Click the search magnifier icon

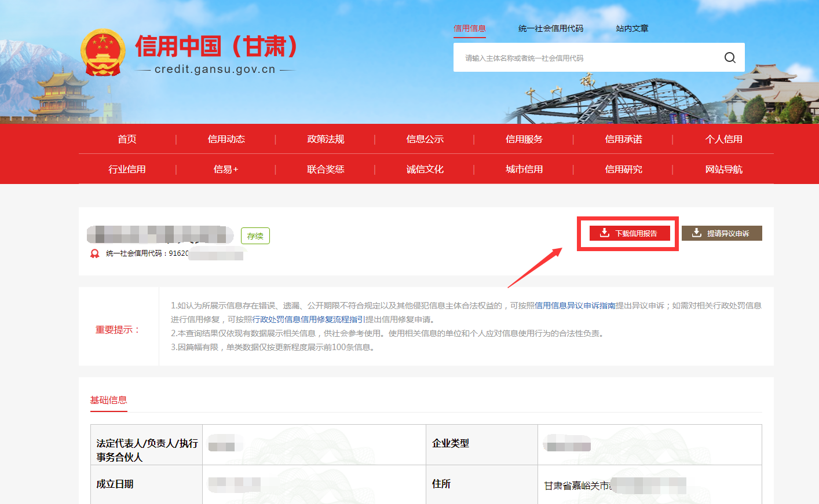coord(730,57)
